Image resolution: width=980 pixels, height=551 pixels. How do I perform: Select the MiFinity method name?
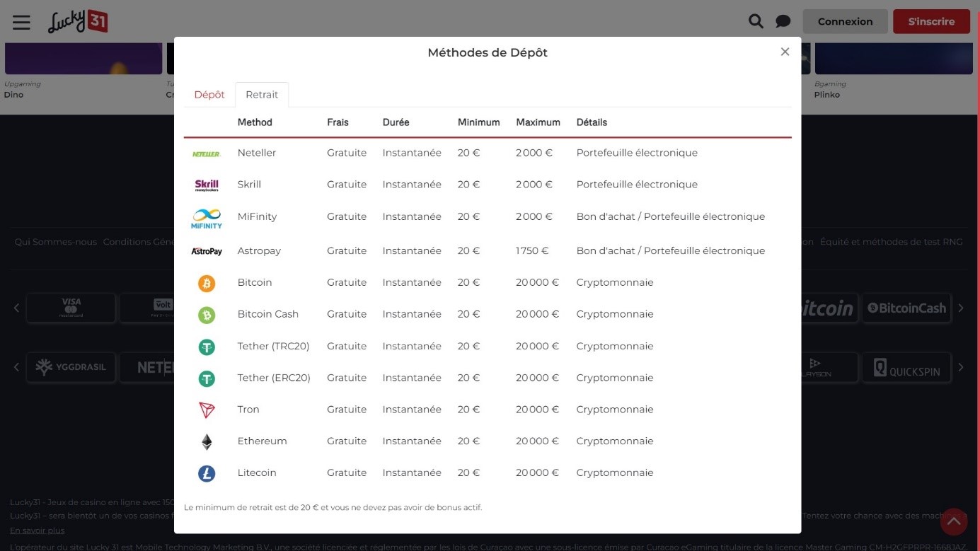[x=257, y=216]
